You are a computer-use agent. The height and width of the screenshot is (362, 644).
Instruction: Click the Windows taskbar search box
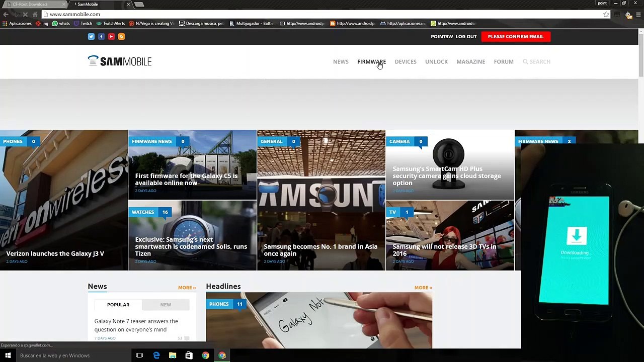[73, 355]
